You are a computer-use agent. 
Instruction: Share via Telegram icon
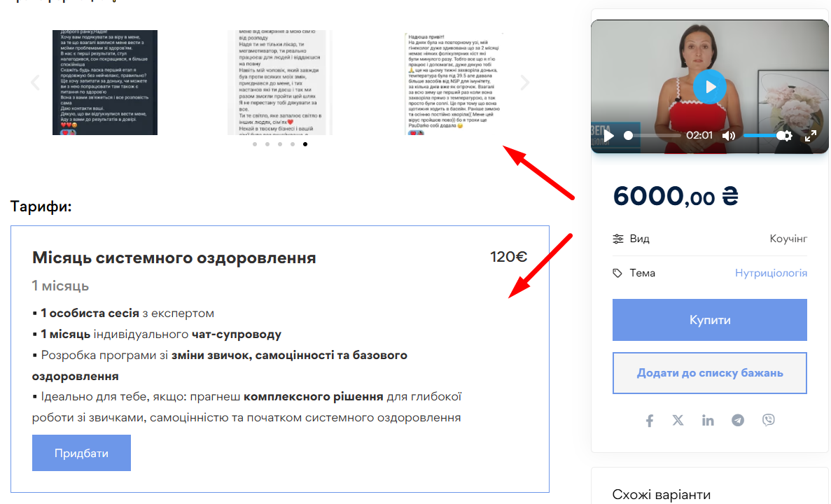(738, 420)
